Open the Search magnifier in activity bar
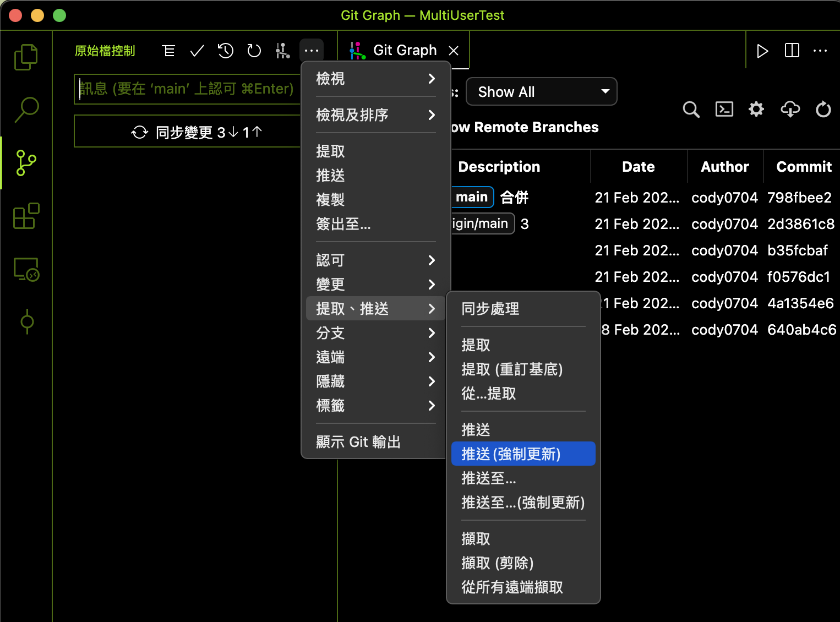Viewport: 840px width, 622px height. pyautogui.click(x=26, y=110)
